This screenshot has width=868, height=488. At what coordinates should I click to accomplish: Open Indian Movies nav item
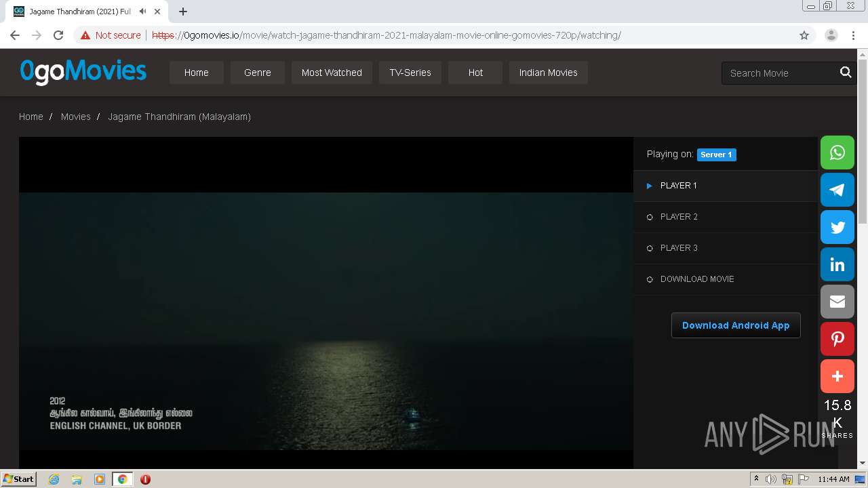pyautogui.click(x=549, y=73)
